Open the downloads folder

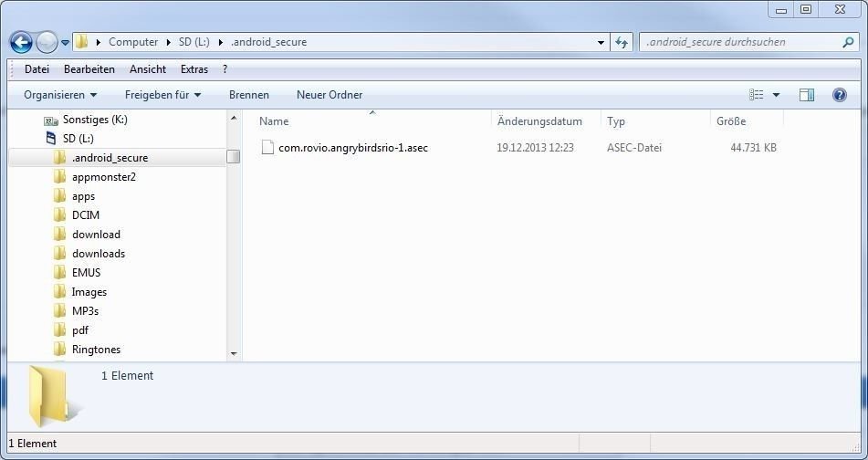(99, 254)
